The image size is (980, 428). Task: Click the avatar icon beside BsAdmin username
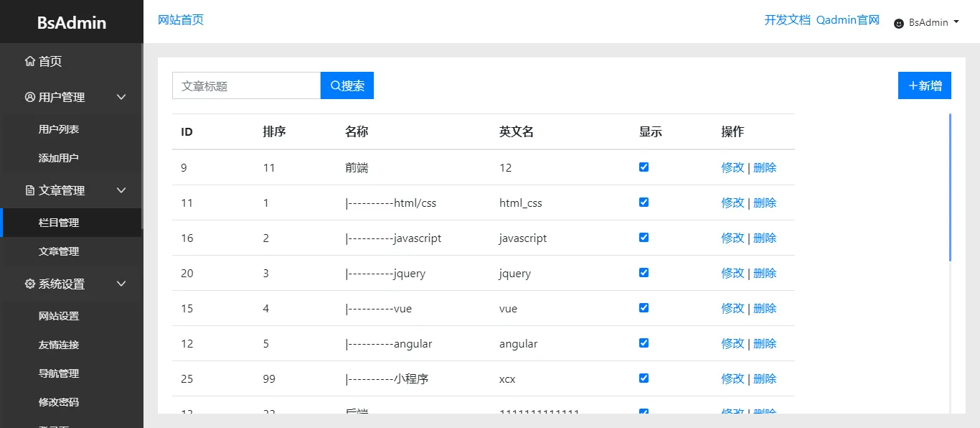pyautogui.click(x=899, y=23)
